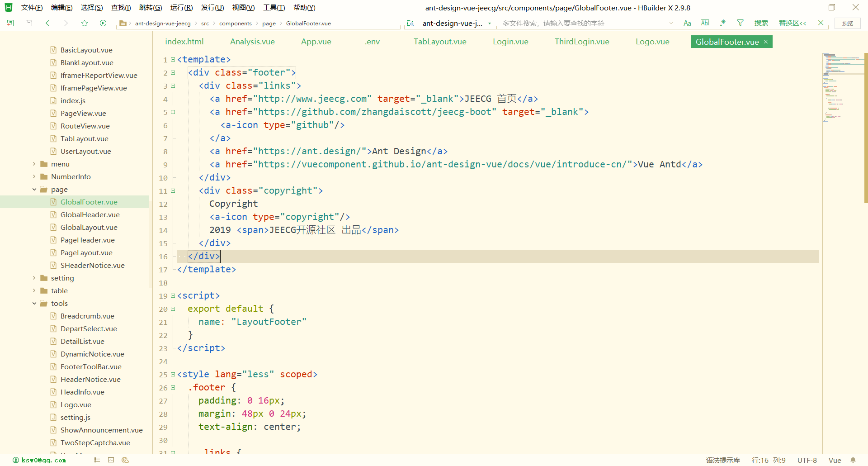
Task: Open the 文件(F) menu
Action: 32,8
